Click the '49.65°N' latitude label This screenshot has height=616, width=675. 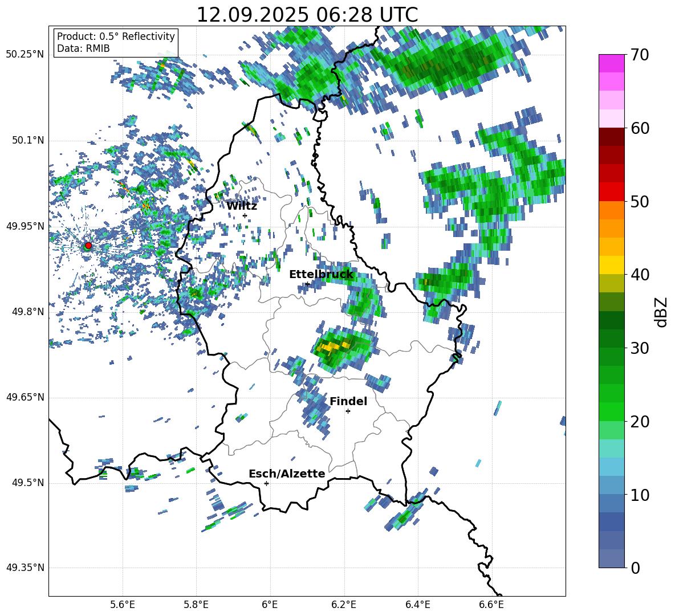25,397
